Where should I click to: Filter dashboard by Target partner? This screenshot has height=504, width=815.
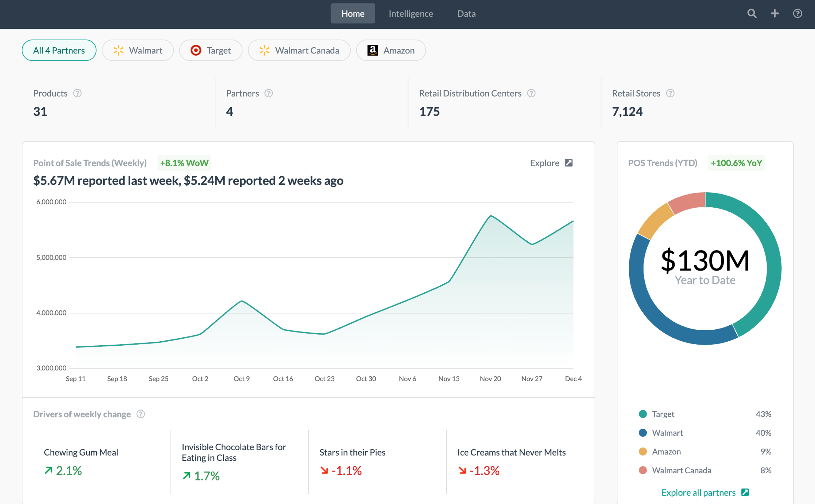[211, 50]
